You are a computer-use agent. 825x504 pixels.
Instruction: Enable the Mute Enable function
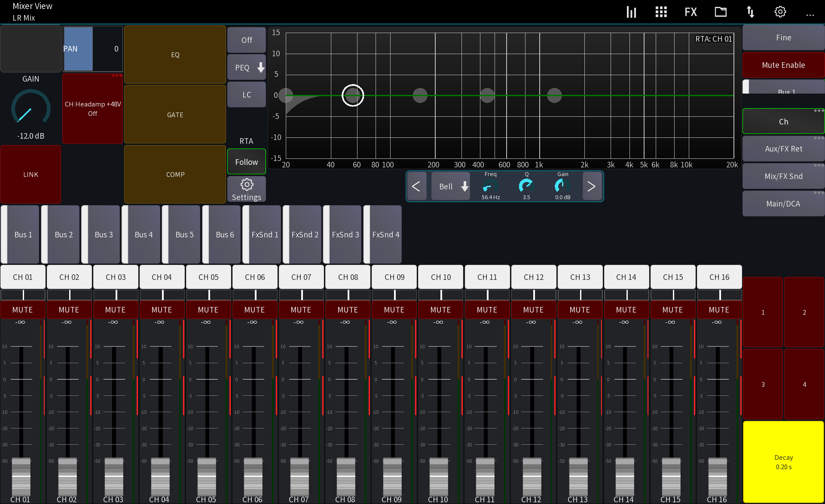click(783, 65)
